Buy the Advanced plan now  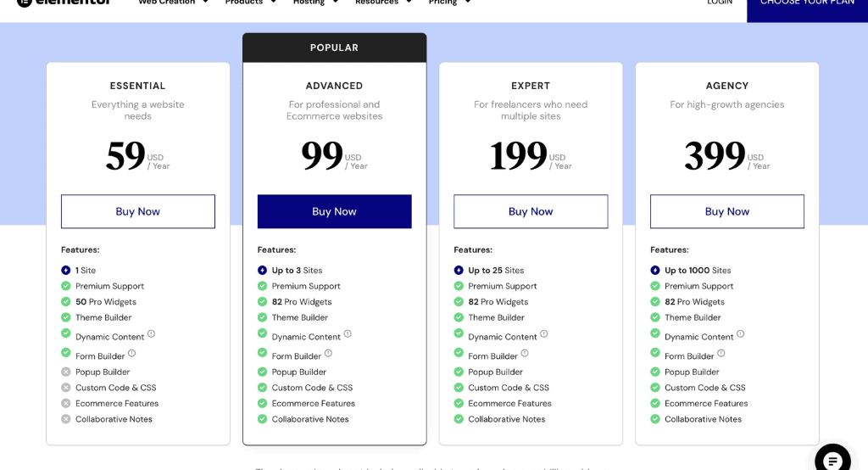click(x=334, y=211)
